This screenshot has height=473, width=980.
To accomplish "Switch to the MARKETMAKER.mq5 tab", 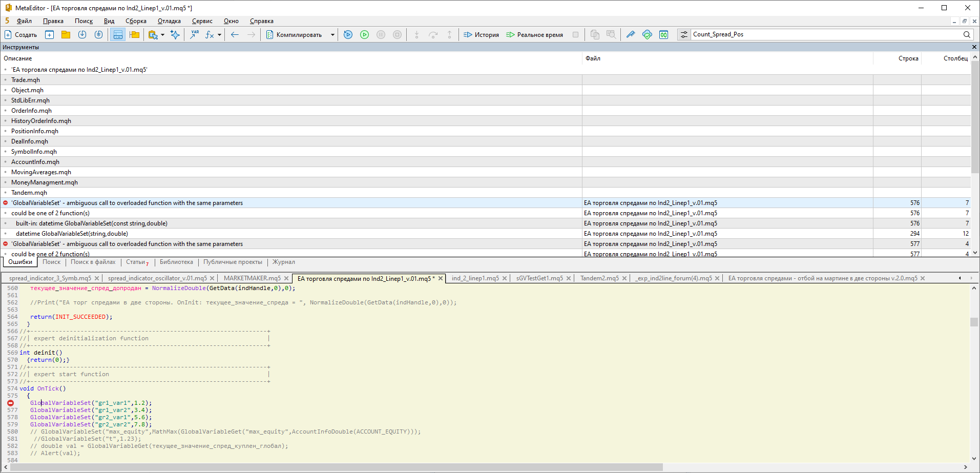I will (x=252, y=278).
